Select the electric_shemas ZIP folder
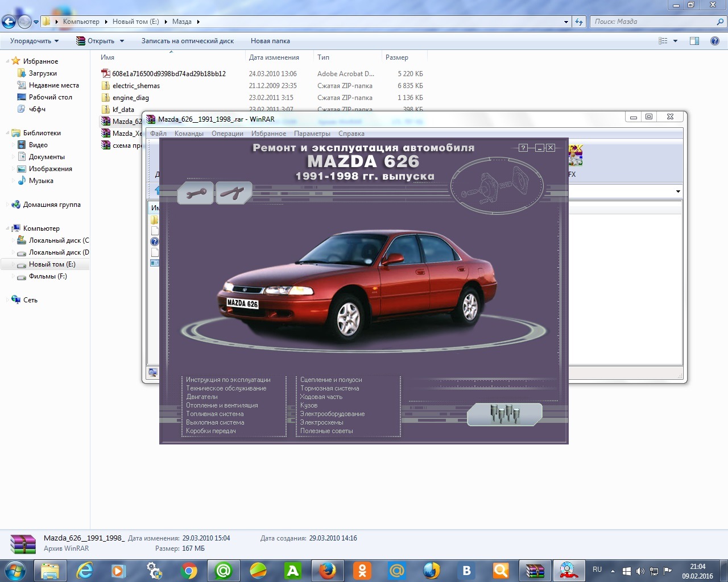Screen dimensions: 728x582 (x=136, y=86)
